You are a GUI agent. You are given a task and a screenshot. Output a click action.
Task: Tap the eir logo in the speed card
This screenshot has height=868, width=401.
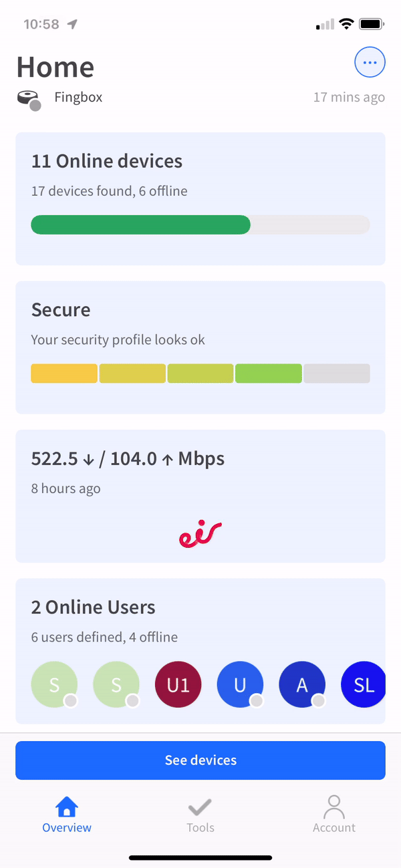tap(200, 533)
